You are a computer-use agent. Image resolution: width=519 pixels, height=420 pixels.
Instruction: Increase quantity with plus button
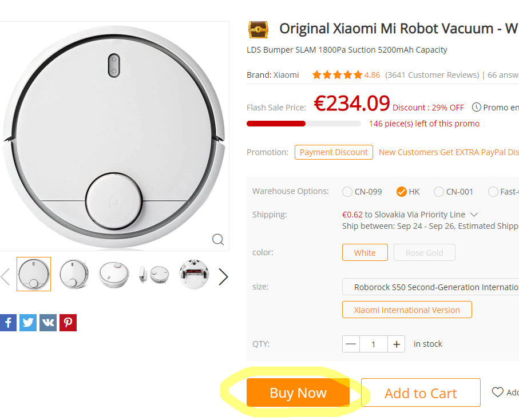396,344
